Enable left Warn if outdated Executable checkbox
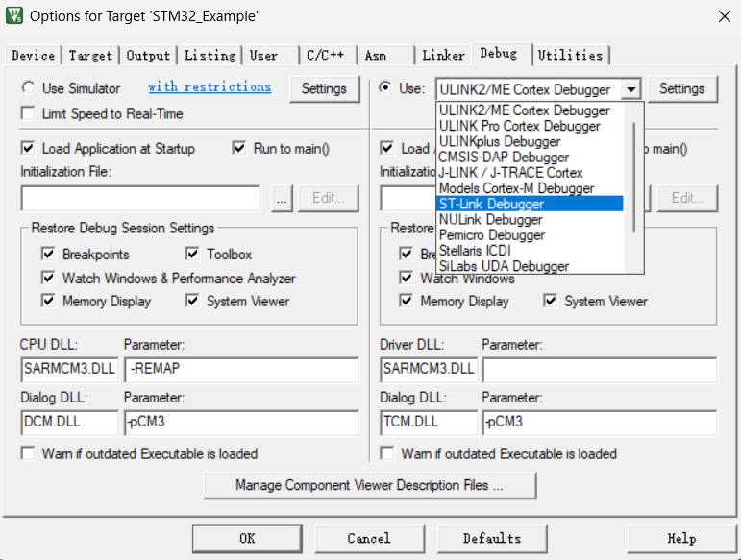 coord(28,453)
